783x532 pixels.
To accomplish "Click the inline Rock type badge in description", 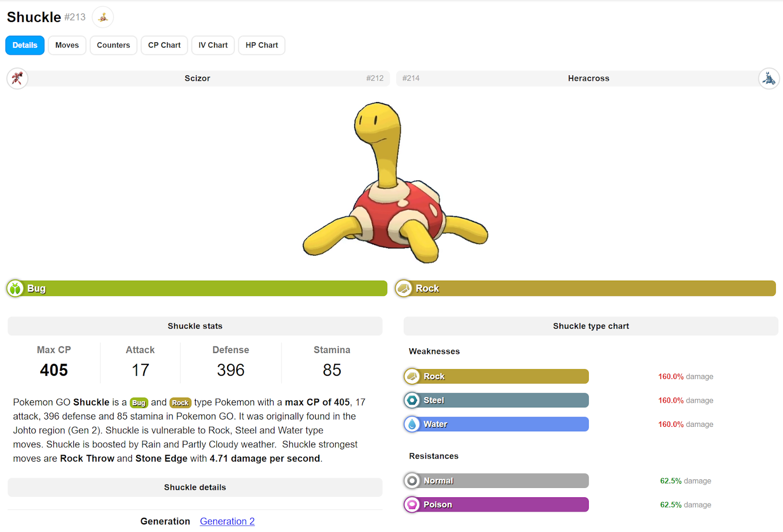I will pyautogui.click(x=181, y=403).
